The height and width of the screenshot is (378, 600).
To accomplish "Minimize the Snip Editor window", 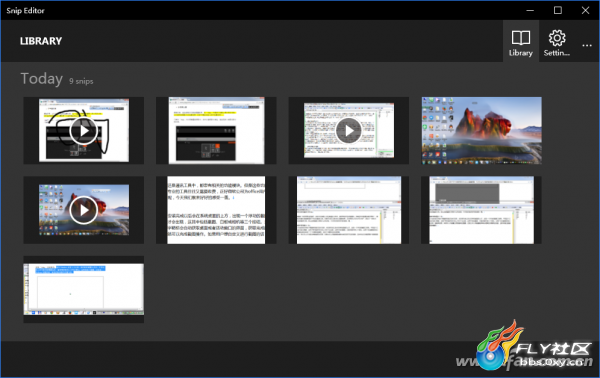I will point(530,10).
